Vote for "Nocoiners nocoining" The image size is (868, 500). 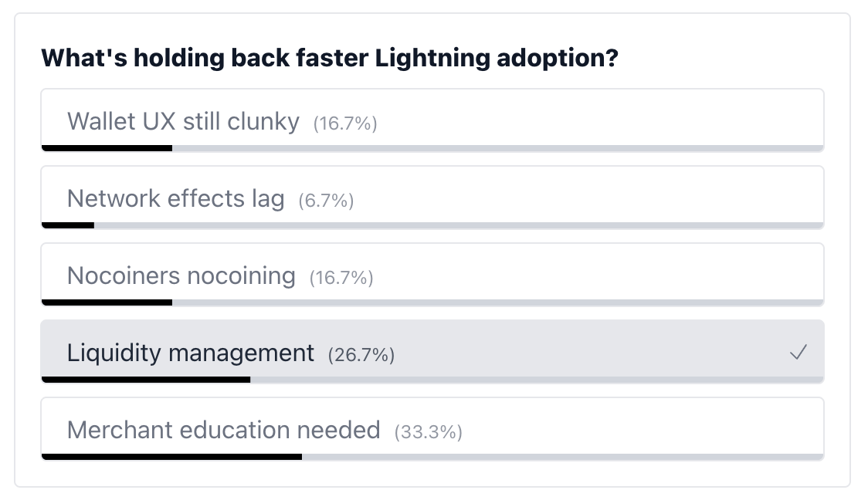181,275
